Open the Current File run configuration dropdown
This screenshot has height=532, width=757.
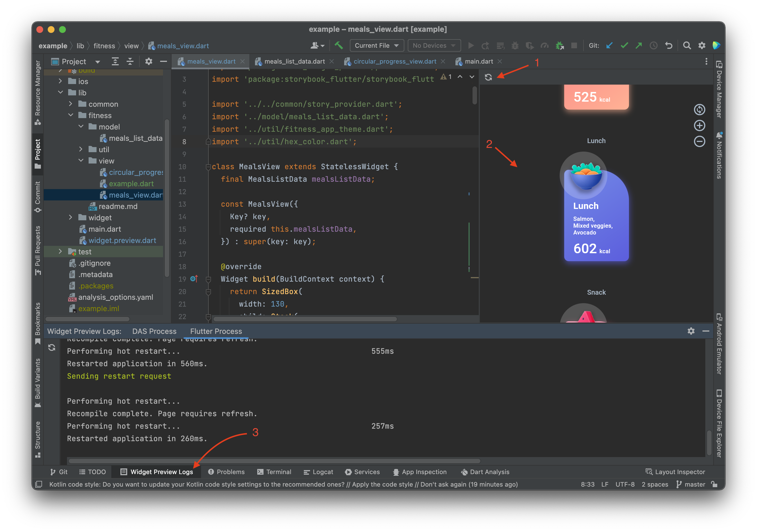click(377, 45)
